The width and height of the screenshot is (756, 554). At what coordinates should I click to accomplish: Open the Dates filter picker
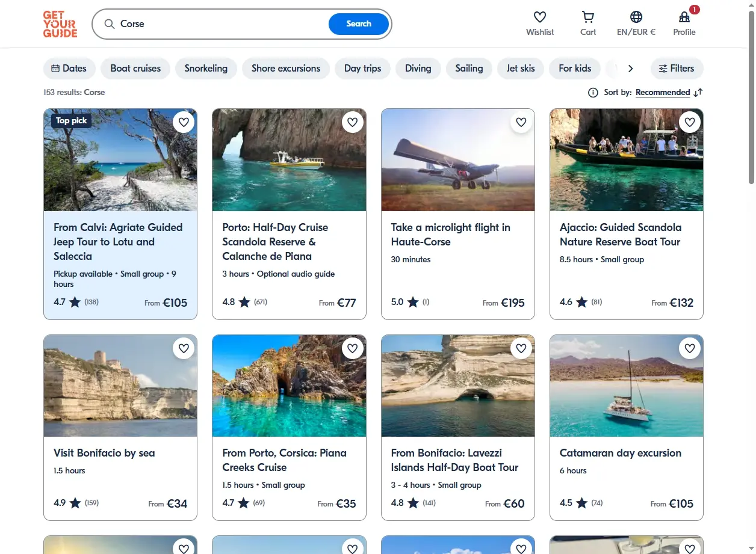tap(69, 69)
